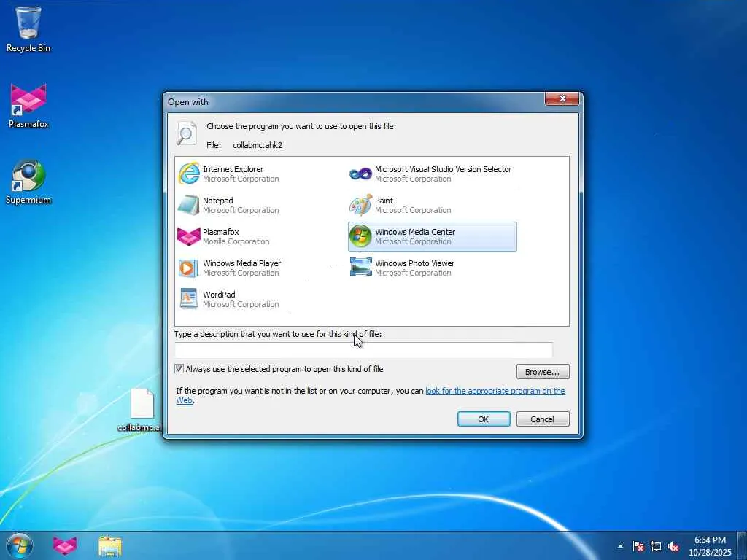Viewport: 747px width, 560px height.
Task: Click the Show desktop strip on taskbar
Action: (x=742, y=546)
